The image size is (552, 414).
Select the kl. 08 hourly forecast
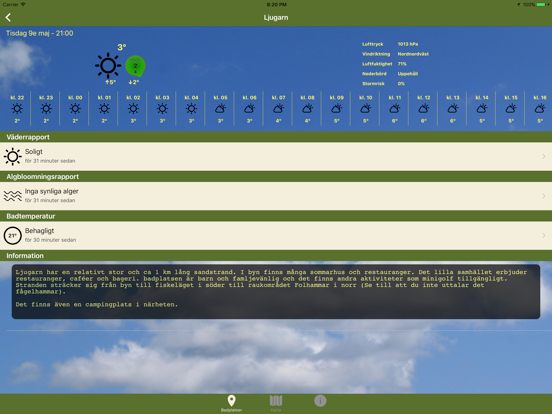click(307, 109)
